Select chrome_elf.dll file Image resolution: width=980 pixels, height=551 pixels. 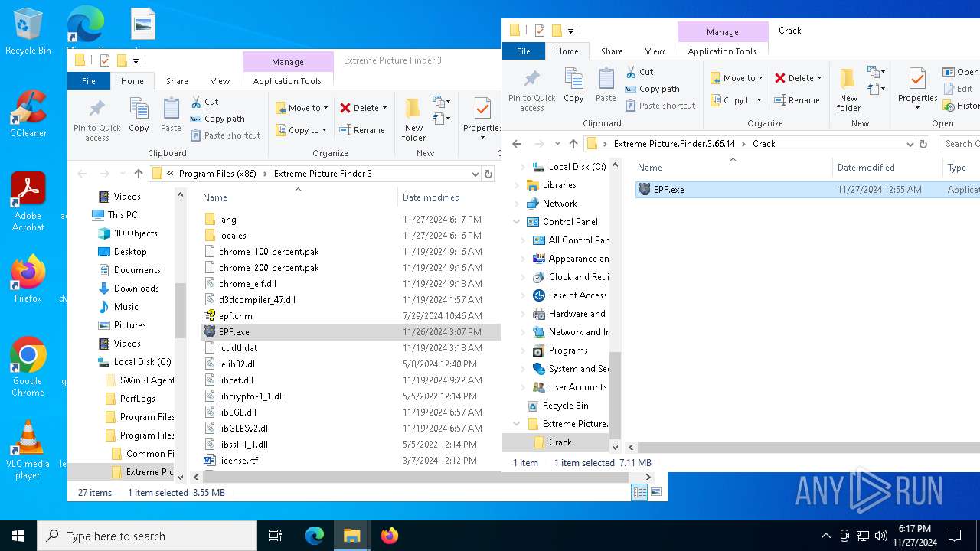coord(247,284)
